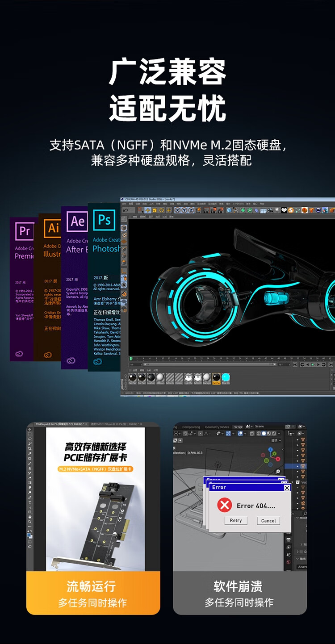Click Cancel in the Error 404 dialog
The height and width of the screenshot is (644, 335).
click(268, 521)
